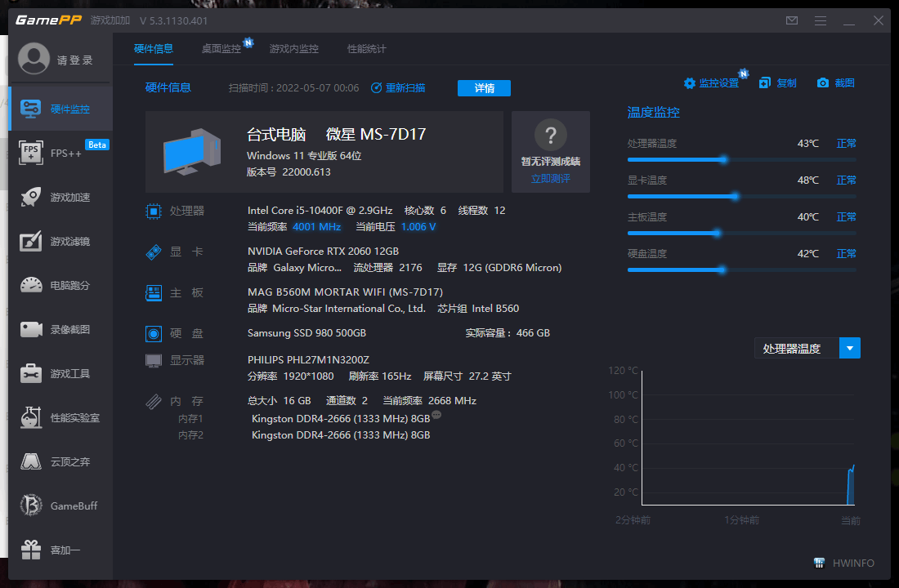
Task: Click the 监控设置 gear icon
Action: (x=690, y=83)
